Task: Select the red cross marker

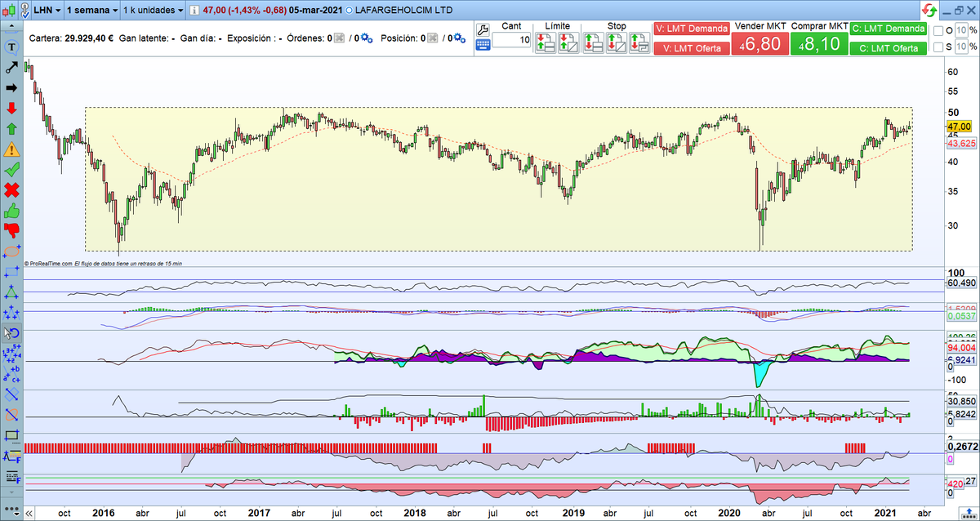Action: [x=11, y=191]
